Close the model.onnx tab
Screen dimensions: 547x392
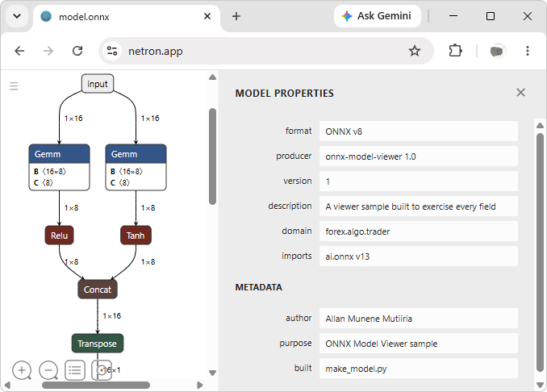pos(207,16)
